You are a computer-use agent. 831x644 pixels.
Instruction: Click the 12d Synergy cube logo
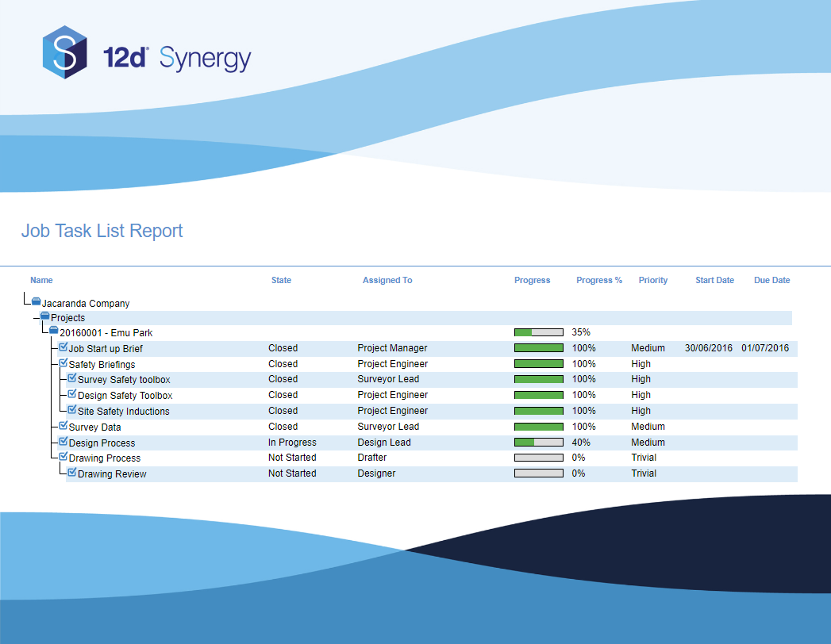(x=64, y=52)
